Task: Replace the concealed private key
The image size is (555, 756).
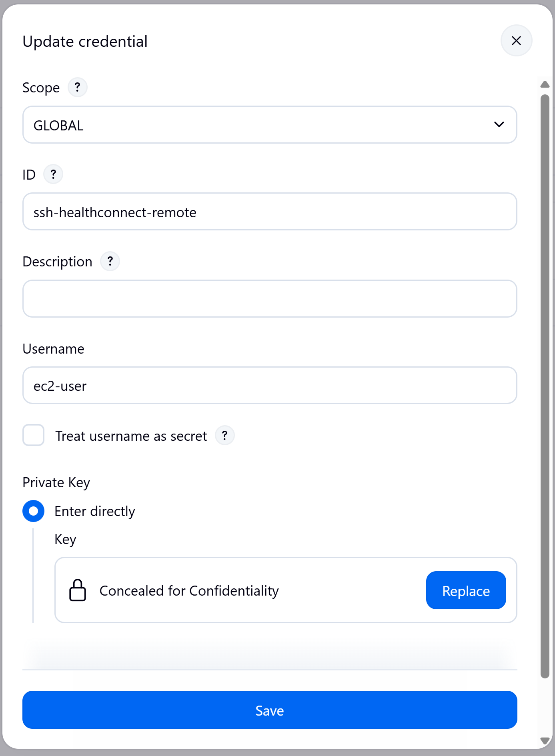Action: 466,590
